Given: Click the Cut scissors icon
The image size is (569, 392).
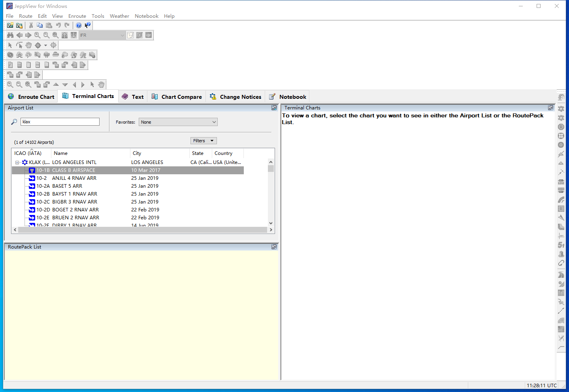Looking at the screenshot, I should (31, 25).
